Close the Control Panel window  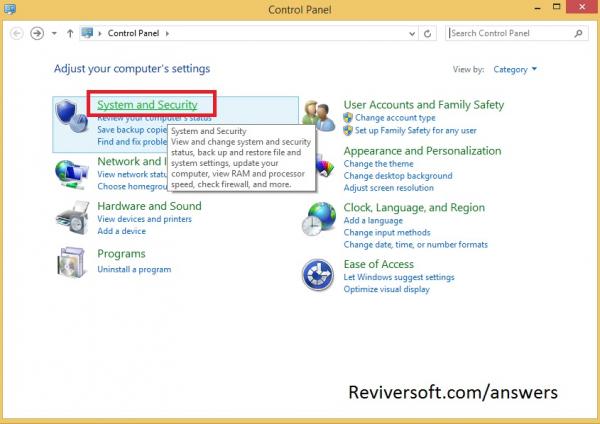(x=582, y=7)
